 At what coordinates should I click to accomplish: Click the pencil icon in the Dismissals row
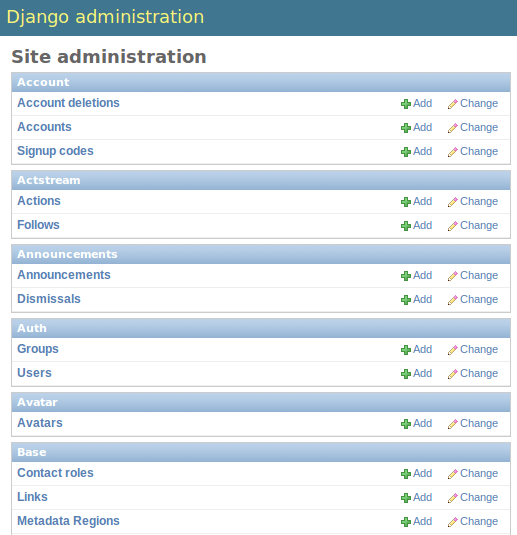point(453,300)
